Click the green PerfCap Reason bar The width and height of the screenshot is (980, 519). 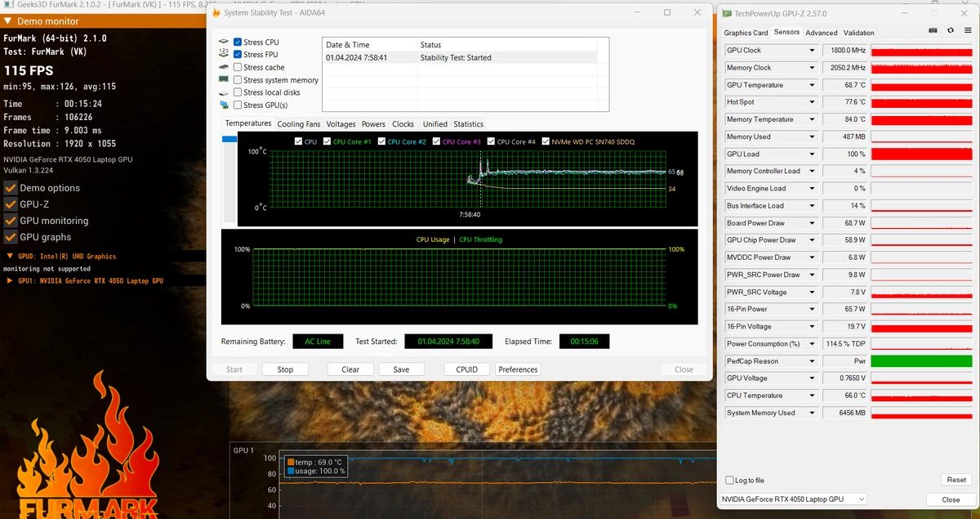tap(922, 361)
